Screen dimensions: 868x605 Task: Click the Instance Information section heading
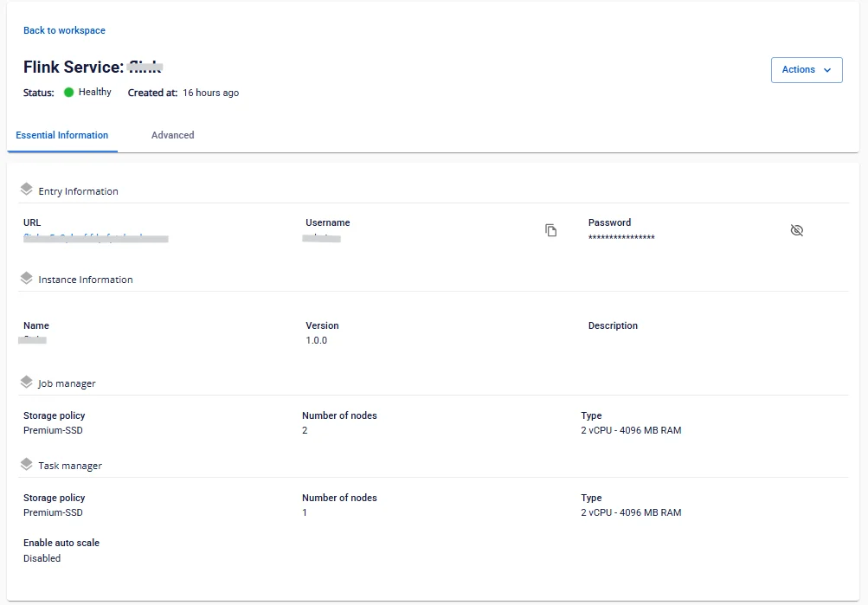(86, 280)
